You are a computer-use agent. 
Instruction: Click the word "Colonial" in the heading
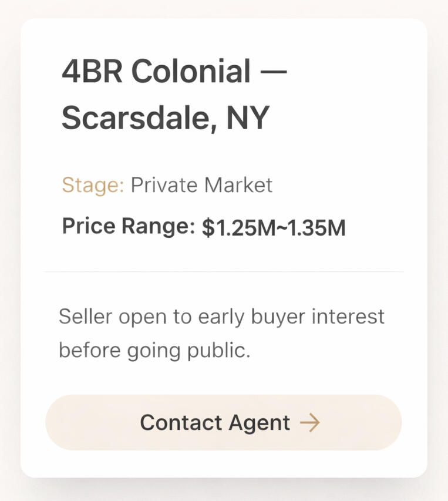coord(191,72)
